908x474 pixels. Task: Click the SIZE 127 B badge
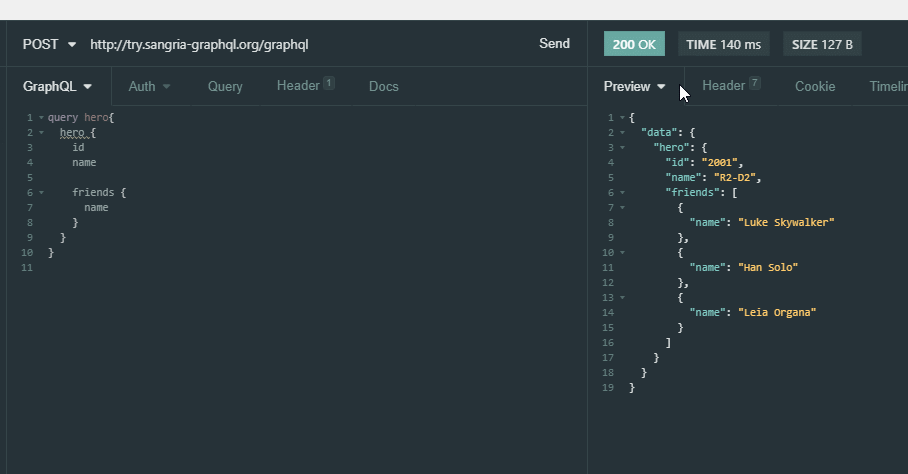(822, 44)
